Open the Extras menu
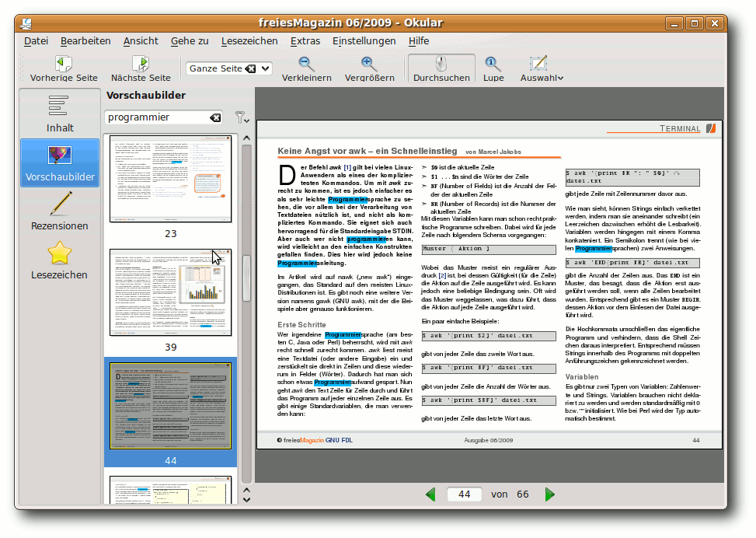This screenshot has width=756, height=538. point(305,41)
